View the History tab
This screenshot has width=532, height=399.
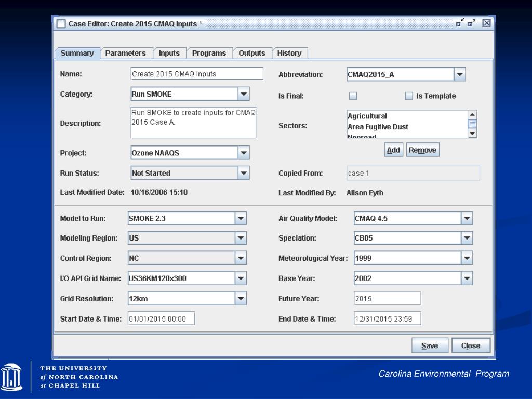click(x=289, y=54)
